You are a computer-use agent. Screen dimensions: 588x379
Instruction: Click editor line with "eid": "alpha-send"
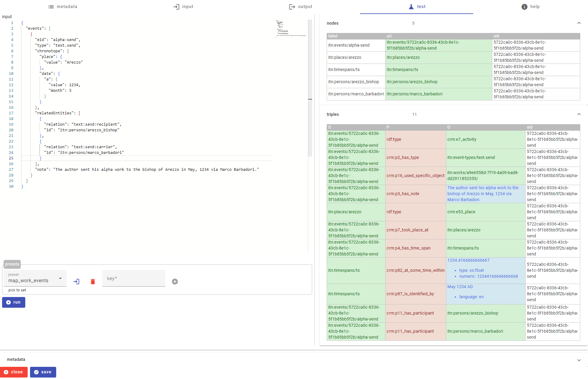click(x=58, y=40)
